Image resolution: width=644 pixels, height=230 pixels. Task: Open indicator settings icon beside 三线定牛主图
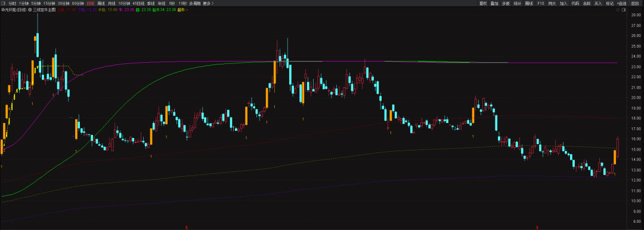pos(30,10)
